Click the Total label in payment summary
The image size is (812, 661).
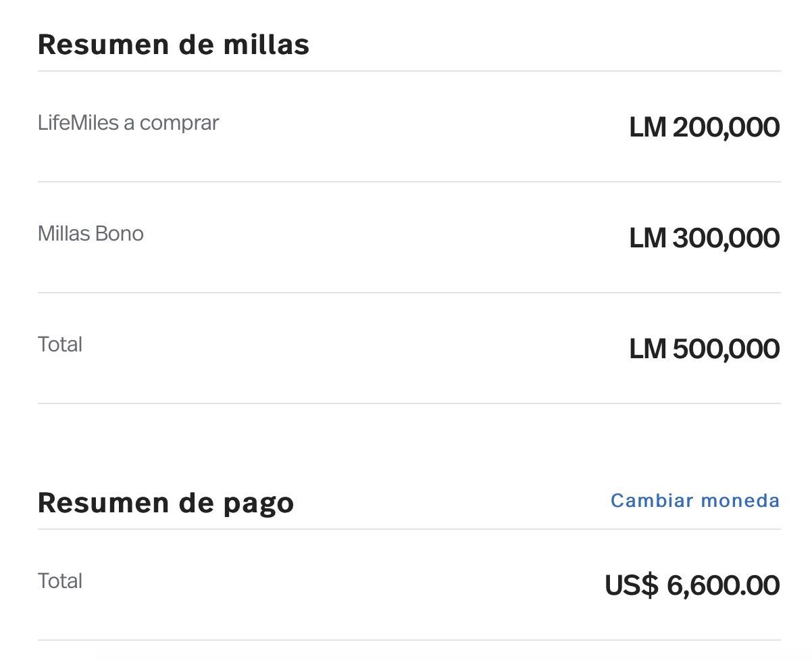pos(60,581)
